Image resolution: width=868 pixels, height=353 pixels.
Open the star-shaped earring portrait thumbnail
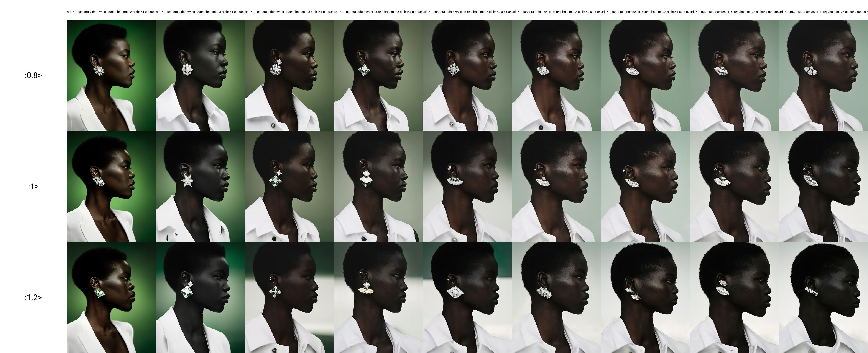(200, 186)
